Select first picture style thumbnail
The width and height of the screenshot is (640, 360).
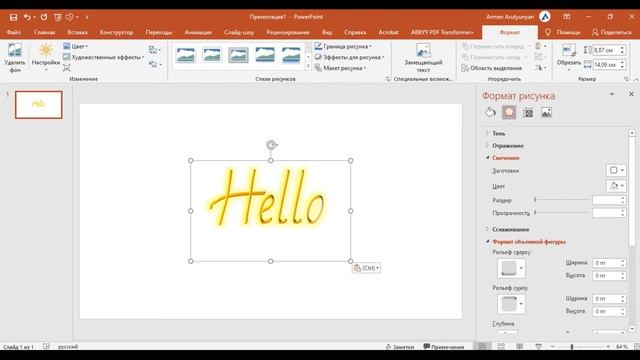tap(186, 55)
